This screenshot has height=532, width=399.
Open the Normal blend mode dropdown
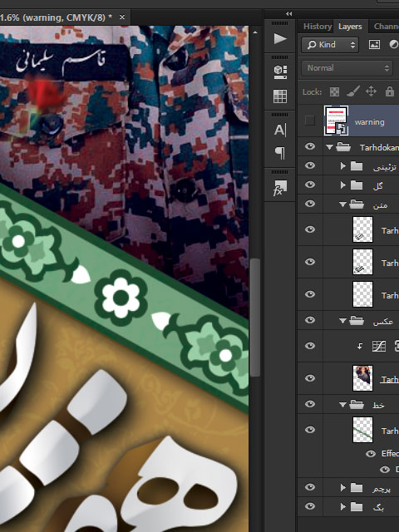[347, 68]
